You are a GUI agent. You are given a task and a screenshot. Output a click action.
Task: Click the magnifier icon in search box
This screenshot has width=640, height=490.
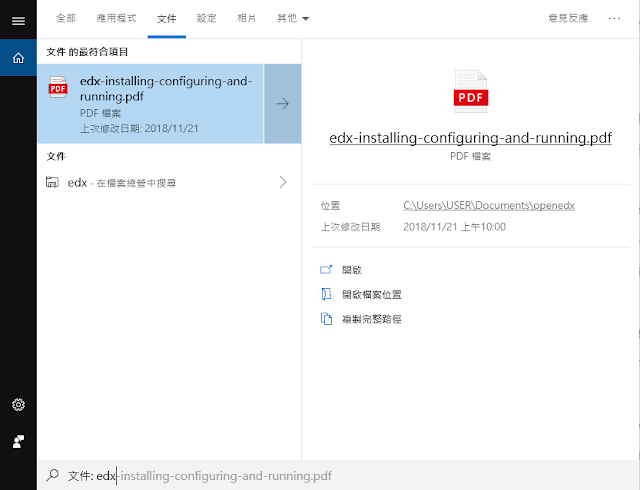click(x=52, y=475)
